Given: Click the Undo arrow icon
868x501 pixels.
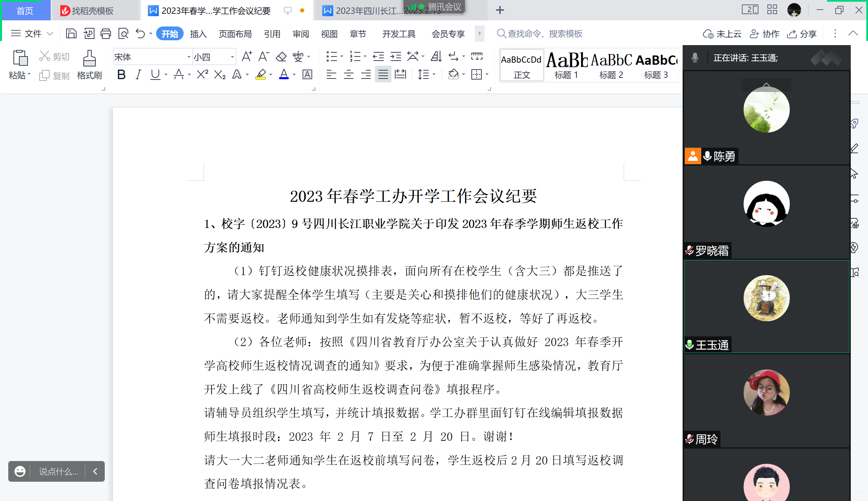Looking at the screenshot, I should pos(141,34).
